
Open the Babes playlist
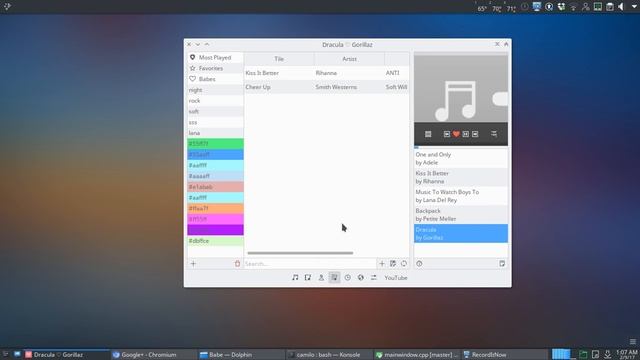coord(216,79)
